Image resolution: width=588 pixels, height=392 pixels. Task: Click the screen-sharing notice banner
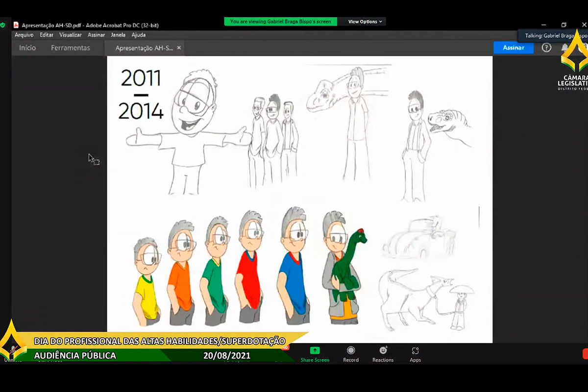click(280, 22)
